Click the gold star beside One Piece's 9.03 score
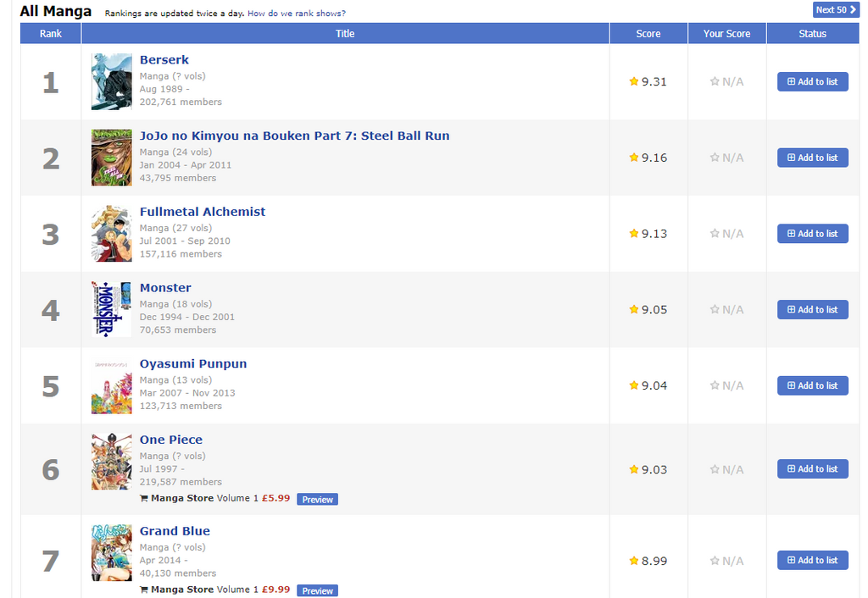Viewport: 868px width, 598px height. 634,469
